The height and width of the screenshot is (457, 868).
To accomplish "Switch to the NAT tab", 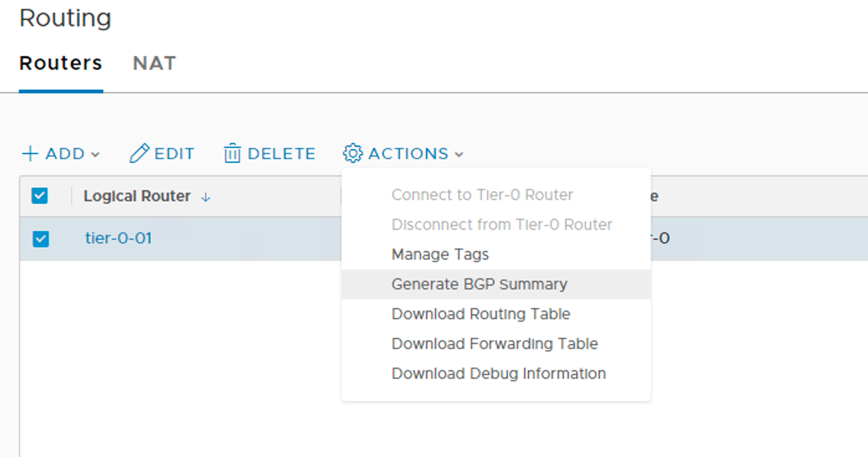I will tap(155, 63).
